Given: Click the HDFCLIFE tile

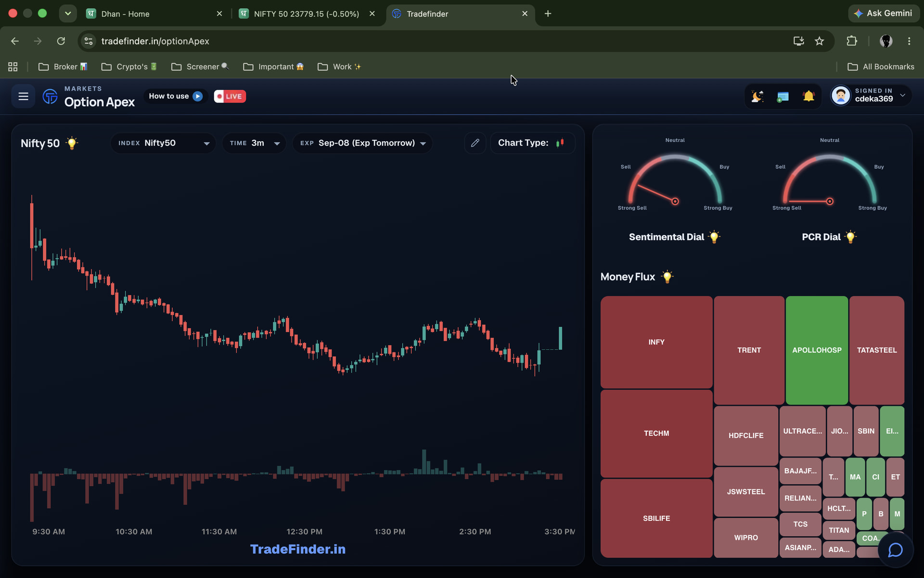Looking at the screenshot, I should coord(746,435).
